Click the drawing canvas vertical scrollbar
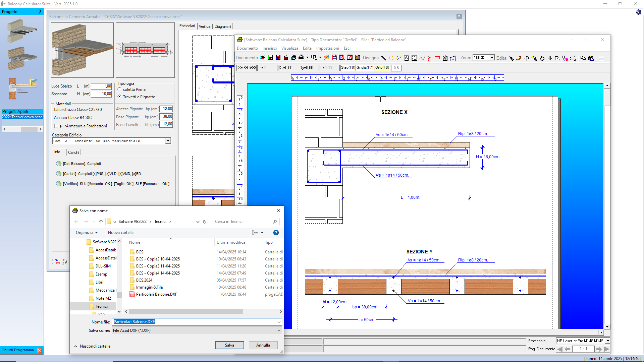644x362 pixels. (607, 206)
